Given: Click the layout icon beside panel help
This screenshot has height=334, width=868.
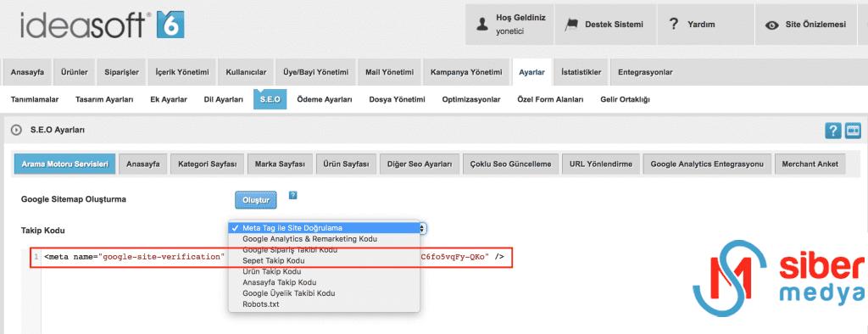Looking at the screenshot, I should [852, 131].
